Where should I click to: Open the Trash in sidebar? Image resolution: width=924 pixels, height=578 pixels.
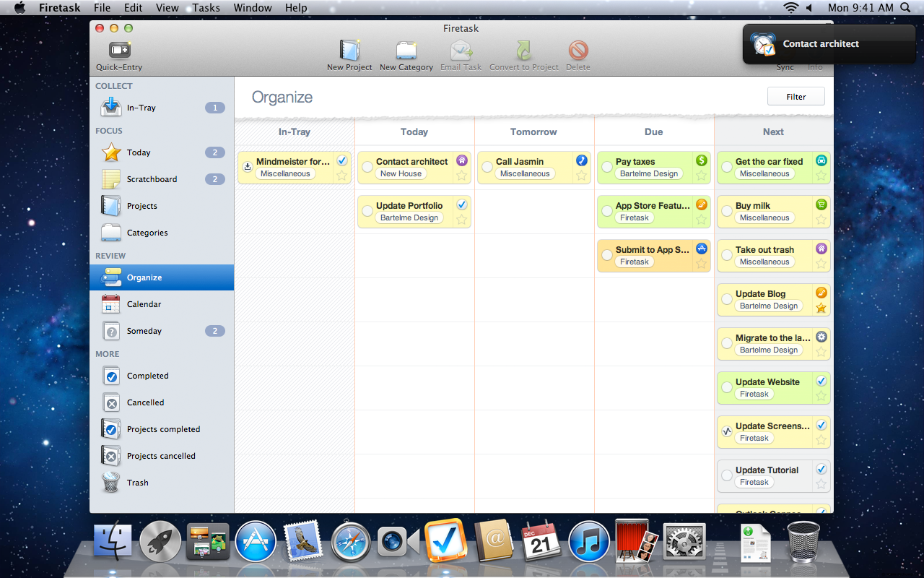coord(137,483)
